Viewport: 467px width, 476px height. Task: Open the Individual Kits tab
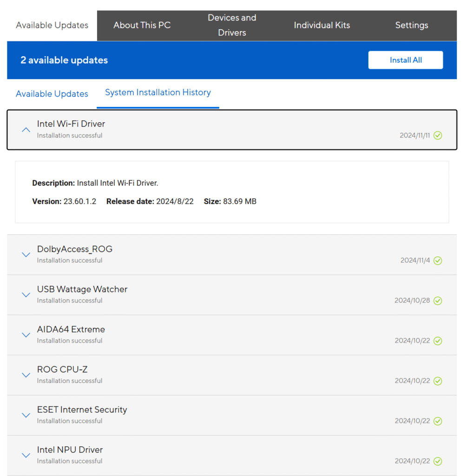click(x=322, y=26)
